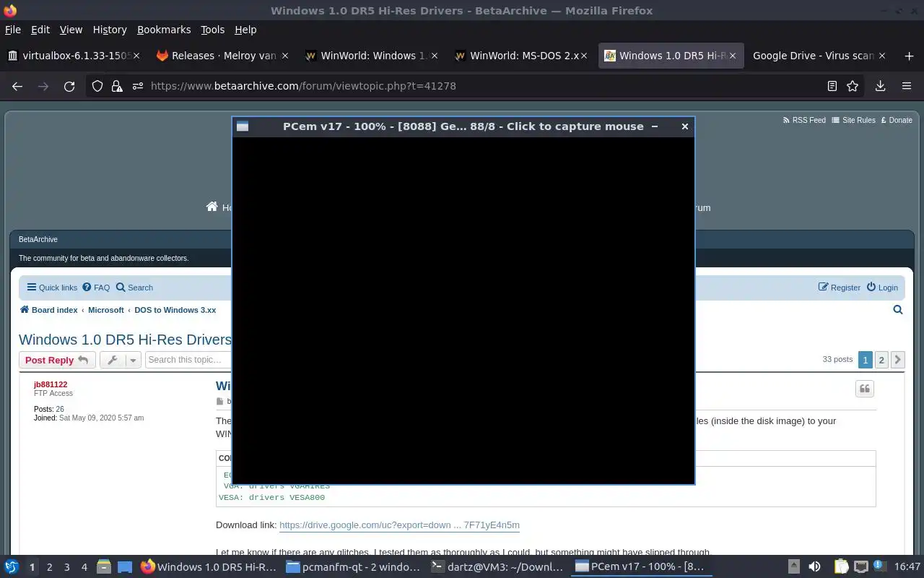Activate dartz@VM3 terminal taskbar entry
The width and height of the screenshot is (924, 578).
(497, 567)
